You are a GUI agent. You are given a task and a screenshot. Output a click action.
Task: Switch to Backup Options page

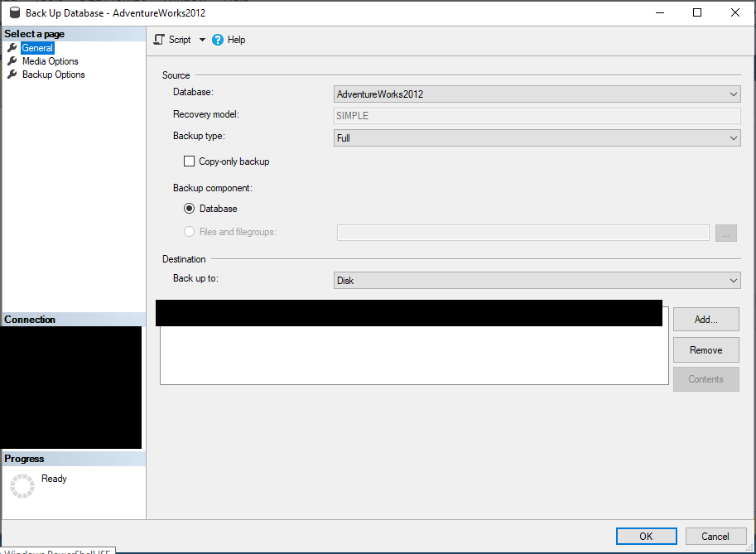click(54, 75)
